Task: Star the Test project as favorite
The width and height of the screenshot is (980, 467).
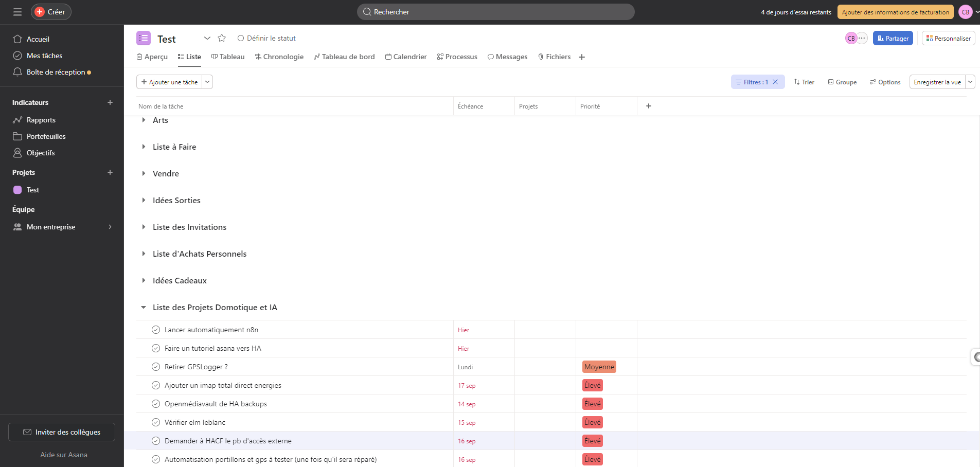Action: pos(222,38)
